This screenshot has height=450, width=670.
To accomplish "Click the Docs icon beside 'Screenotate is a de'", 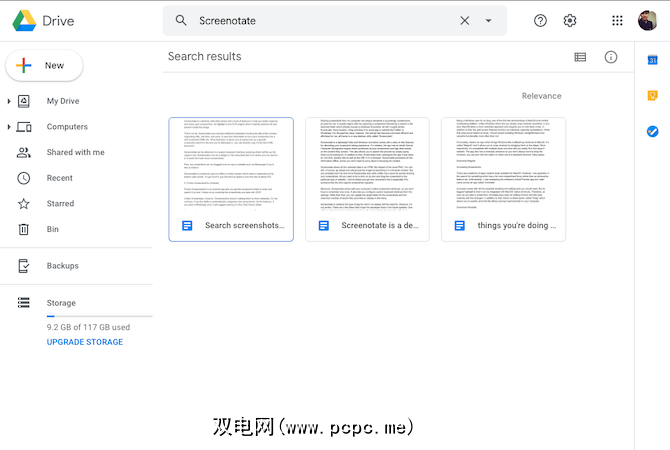I will click(x=323, y=226).
